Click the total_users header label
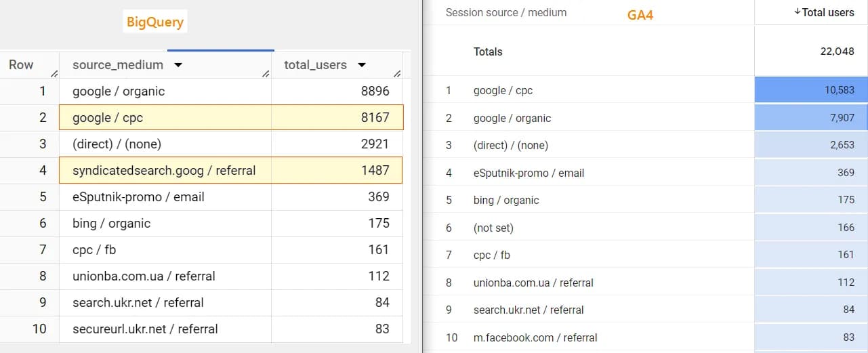This screenshot has width=868, height=353. [316, 65]
